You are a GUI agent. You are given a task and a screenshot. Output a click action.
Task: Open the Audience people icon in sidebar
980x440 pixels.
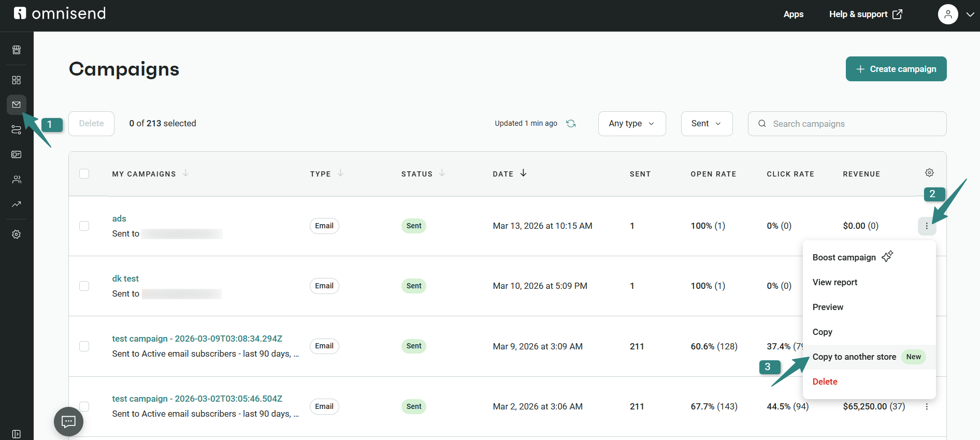coord(17,180)
